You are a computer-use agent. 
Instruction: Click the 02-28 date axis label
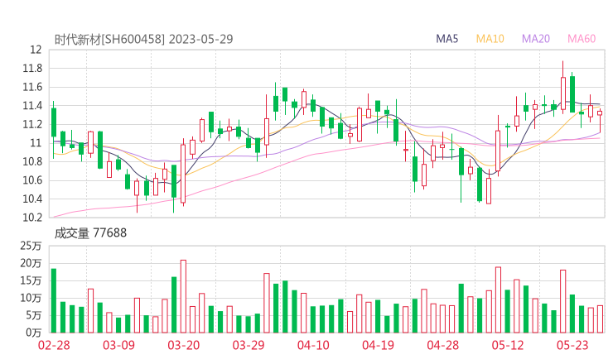tap(54, 345)
